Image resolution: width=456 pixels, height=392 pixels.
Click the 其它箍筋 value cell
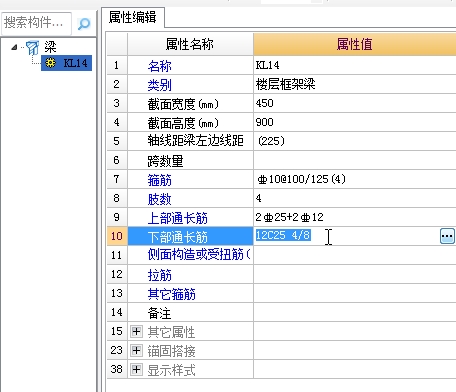[x=355, y=293]
